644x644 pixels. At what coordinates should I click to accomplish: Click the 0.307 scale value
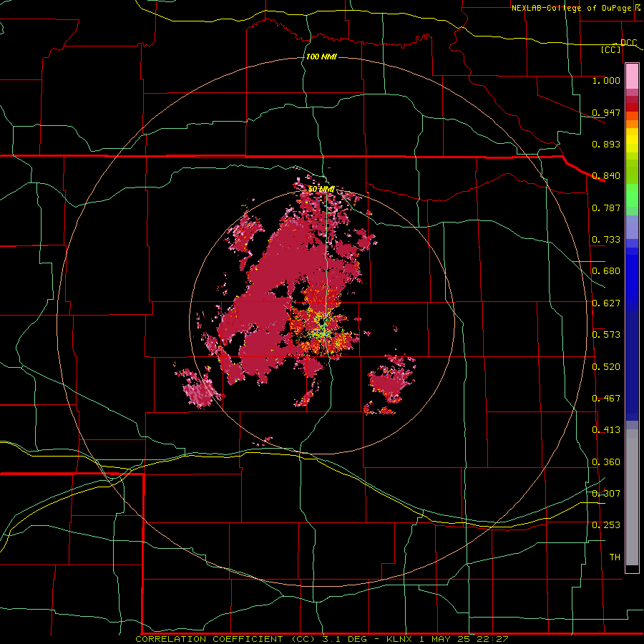[606, 494]
